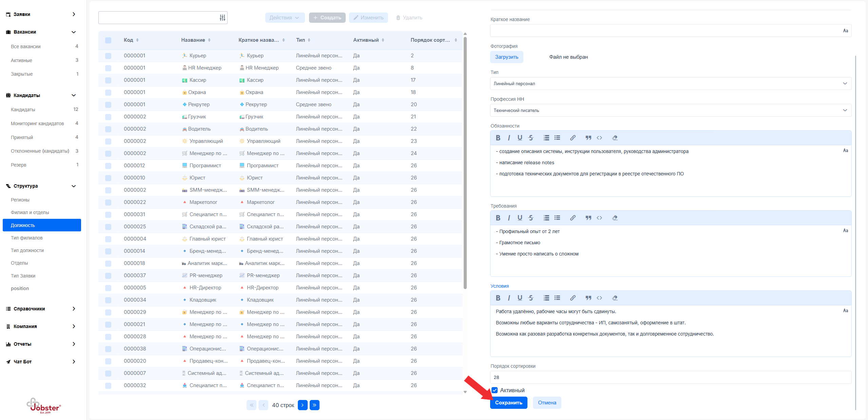Open filter settings icon in search box
868x420 pixels.
[222, 18]
